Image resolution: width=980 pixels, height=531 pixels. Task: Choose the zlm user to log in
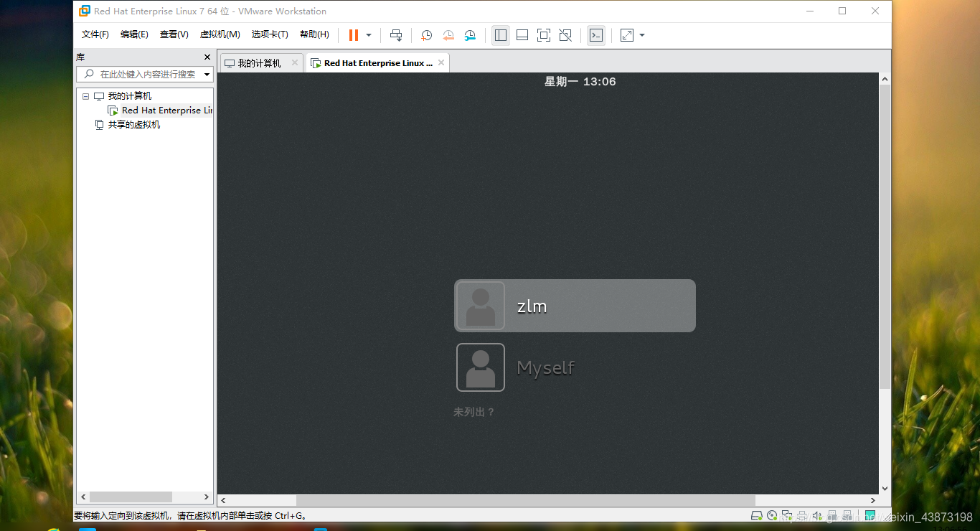[575, 306]
